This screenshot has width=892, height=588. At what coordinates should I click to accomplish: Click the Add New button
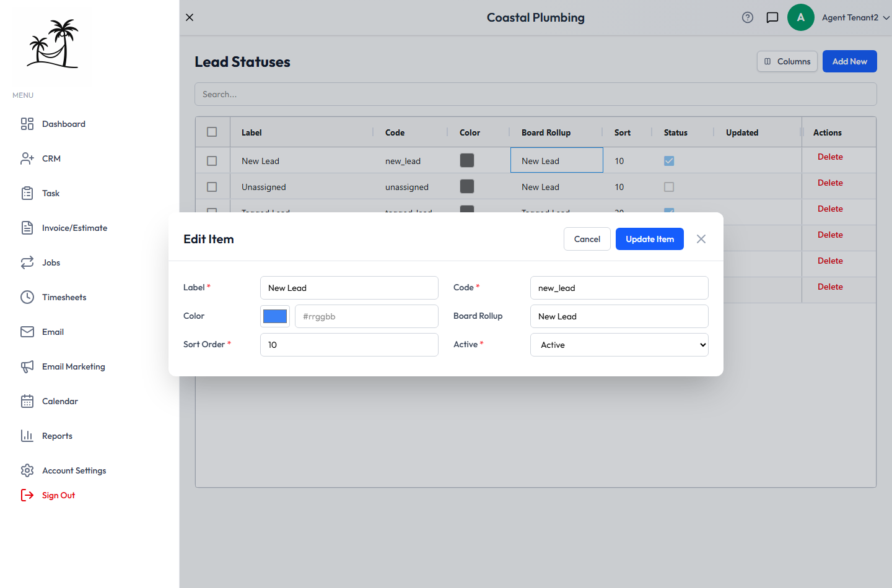point(850,61)
